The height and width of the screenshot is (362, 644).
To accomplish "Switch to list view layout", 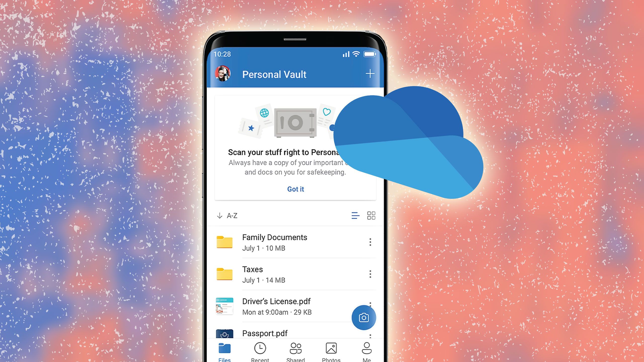I will pos(356,216).
